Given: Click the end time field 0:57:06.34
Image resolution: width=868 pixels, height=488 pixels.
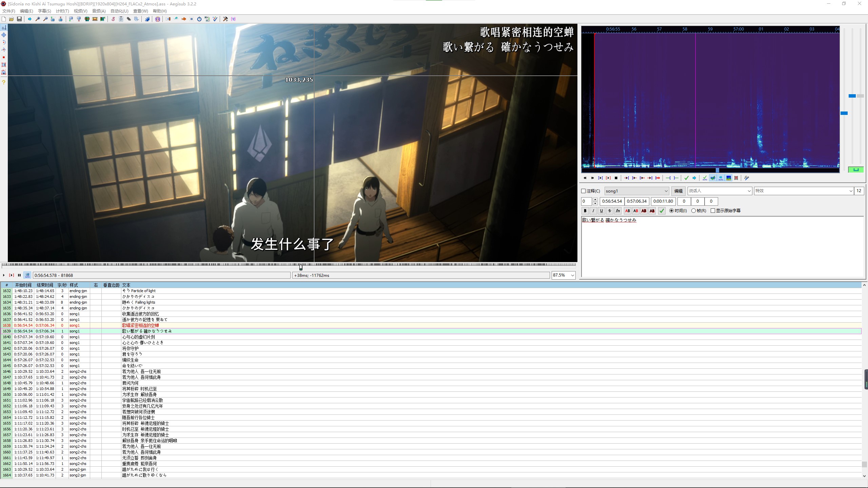Looking at the screenshot, I should [637, 201].
